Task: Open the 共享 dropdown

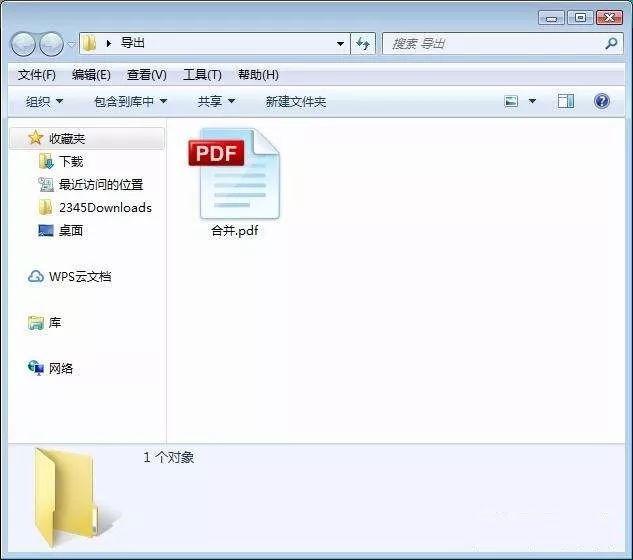Action: pyautogui.click(x=216, y=101)
